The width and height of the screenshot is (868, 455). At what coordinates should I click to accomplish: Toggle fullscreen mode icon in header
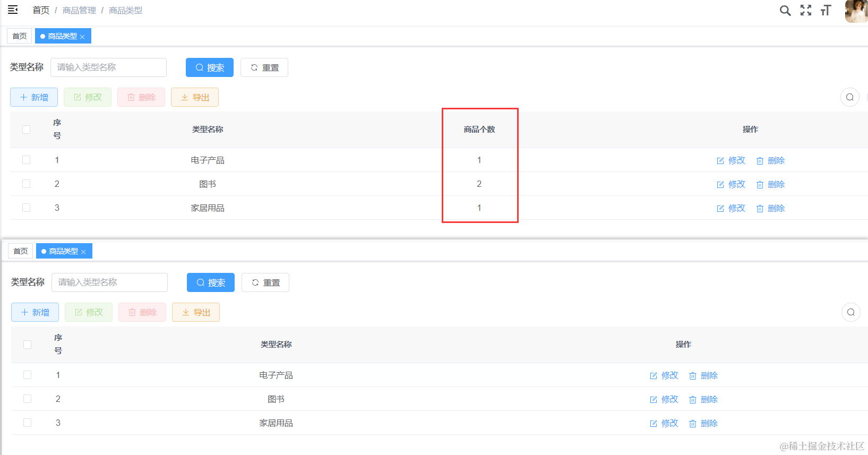[x=805, y=11]
